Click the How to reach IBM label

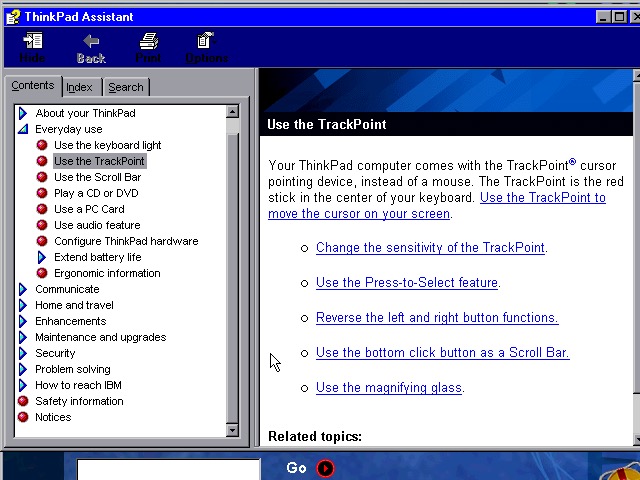78,385
